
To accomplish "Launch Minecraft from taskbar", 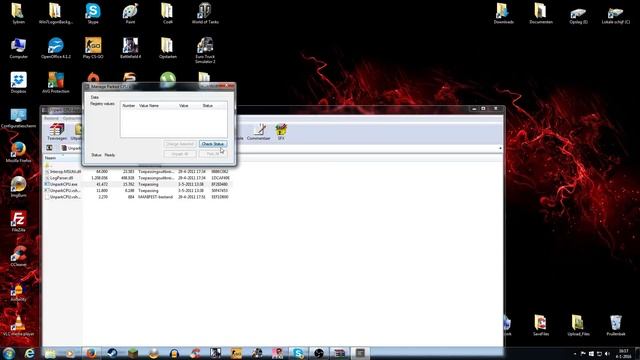I will pos(133,353).
